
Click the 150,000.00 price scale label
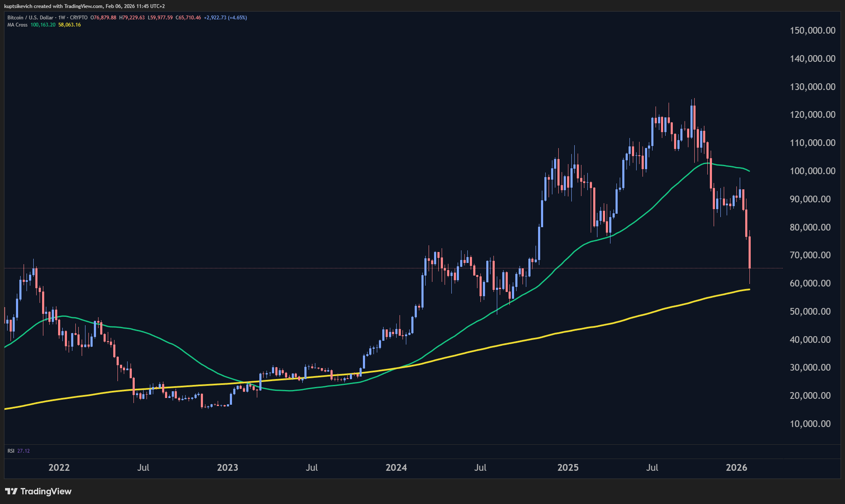[813, 30]
